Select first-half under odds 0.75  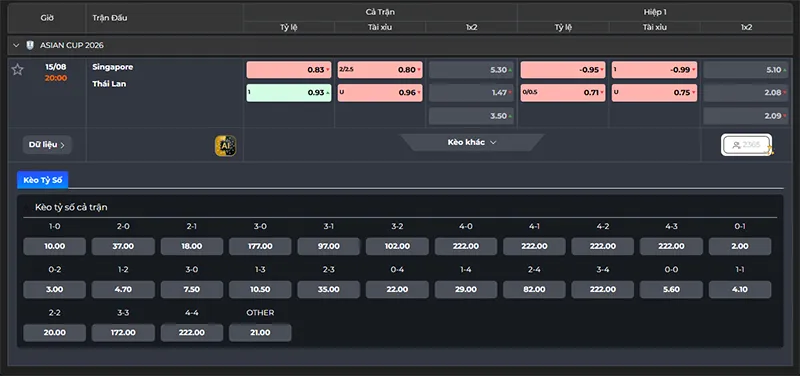654,93
